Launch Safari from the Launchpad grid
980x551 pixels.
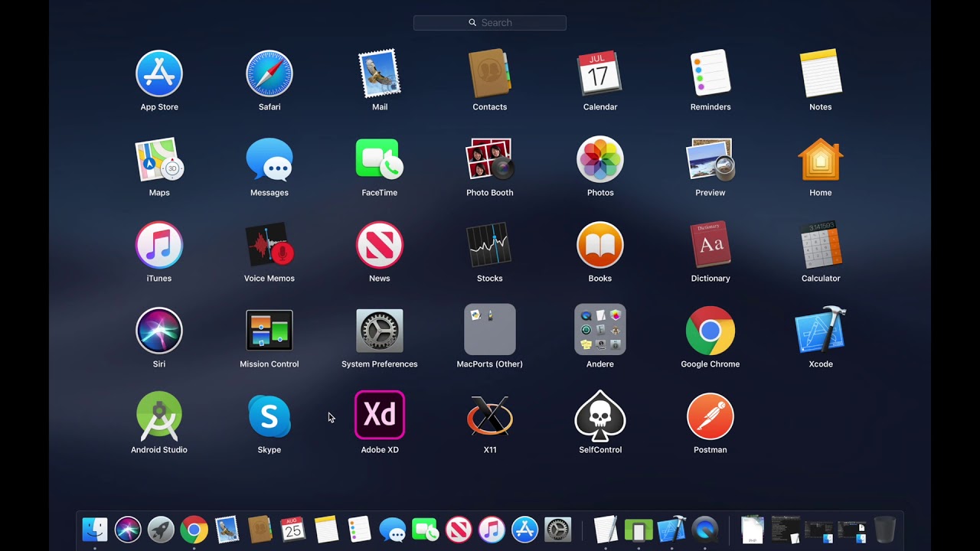pos(269,73)
